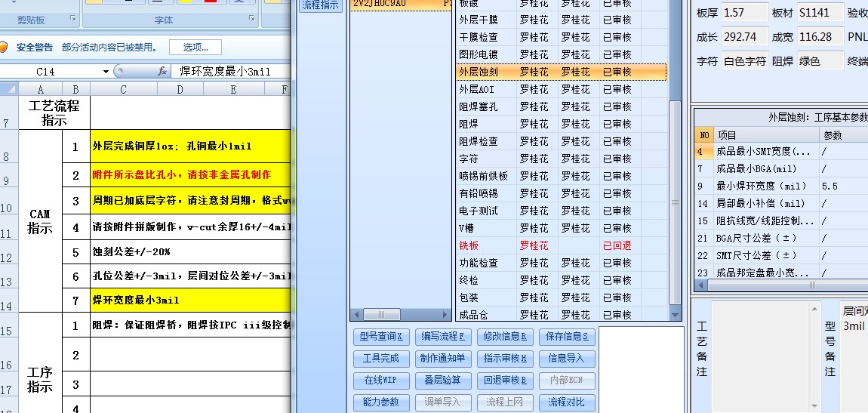Click the formula bar showing 焊环宽度最小3mil
Screen dimensions: 868x413
coord(230,72)
